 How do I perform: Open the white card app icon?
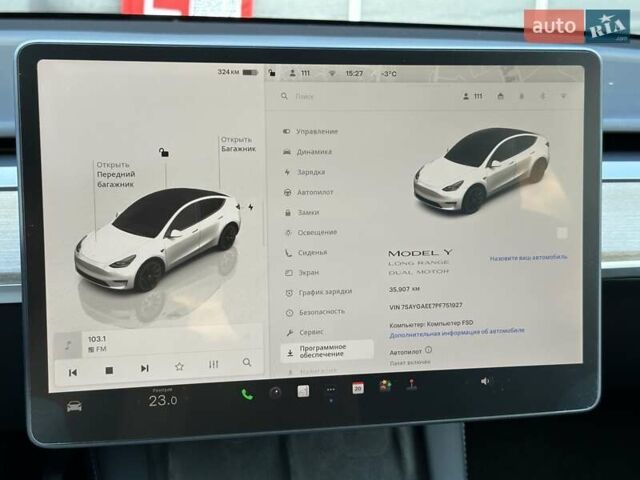tap(303, 391)
